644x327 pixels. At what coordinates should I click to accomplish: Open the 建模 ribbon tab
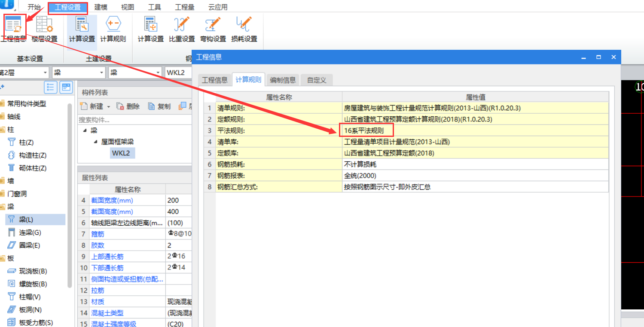(x=101, y=7)
